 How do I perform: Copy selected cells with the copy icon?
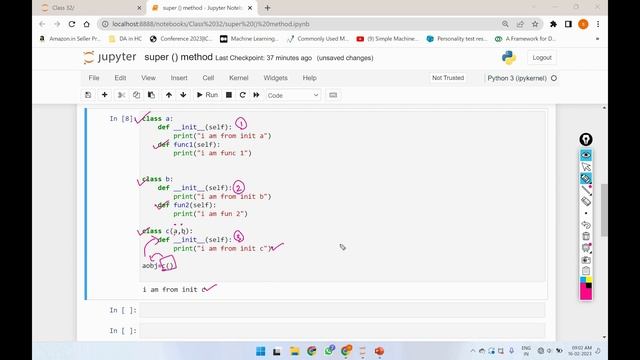136,95
